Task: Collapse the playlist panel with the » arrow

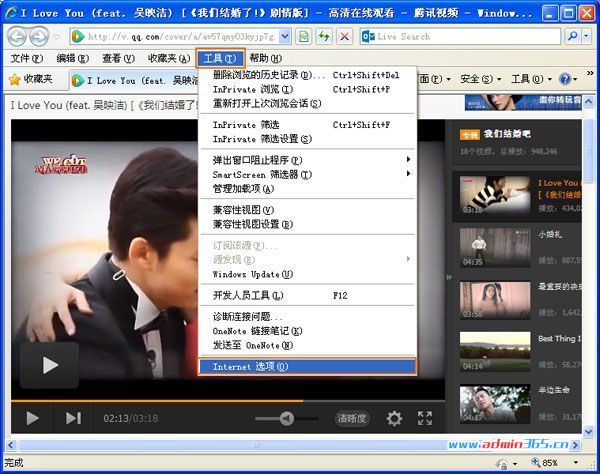Action: coord(449,277)
